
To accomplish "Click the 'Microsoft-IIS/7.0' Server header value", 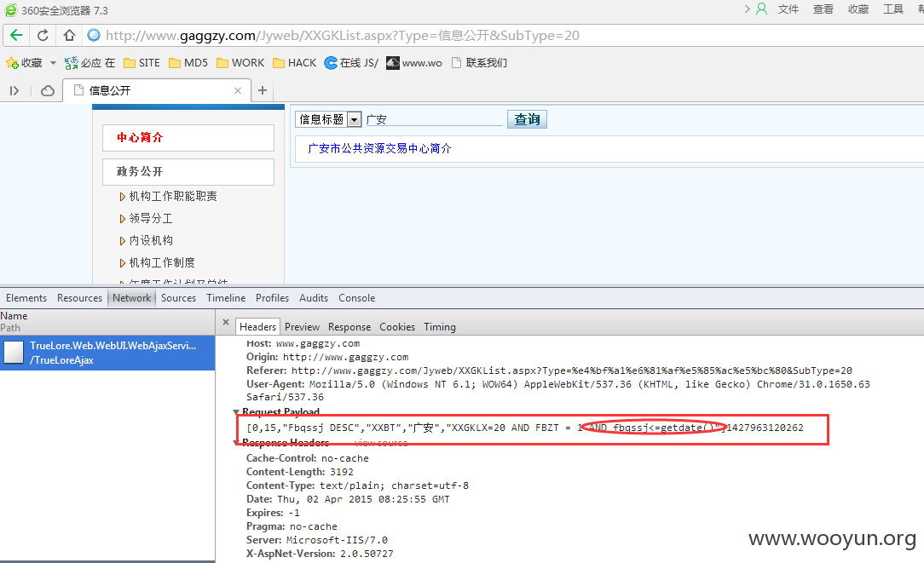I will pos(337,540).
